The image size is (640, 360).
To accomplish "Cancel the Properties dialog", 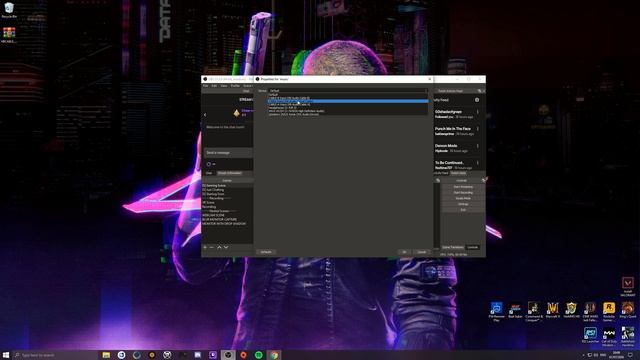I will click(x=422, y=252).
